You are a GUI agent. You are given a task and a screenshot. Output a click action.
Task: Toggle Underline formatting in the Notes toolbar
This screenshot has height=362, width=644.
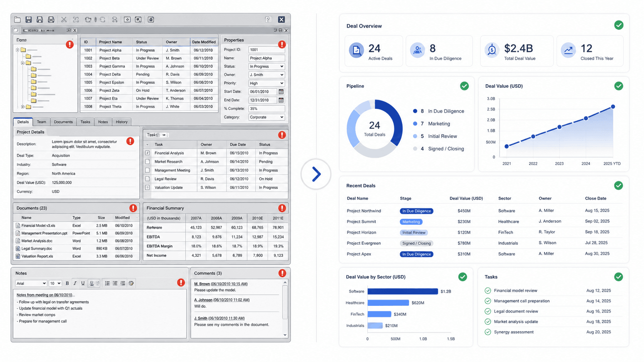coord(83,283)
